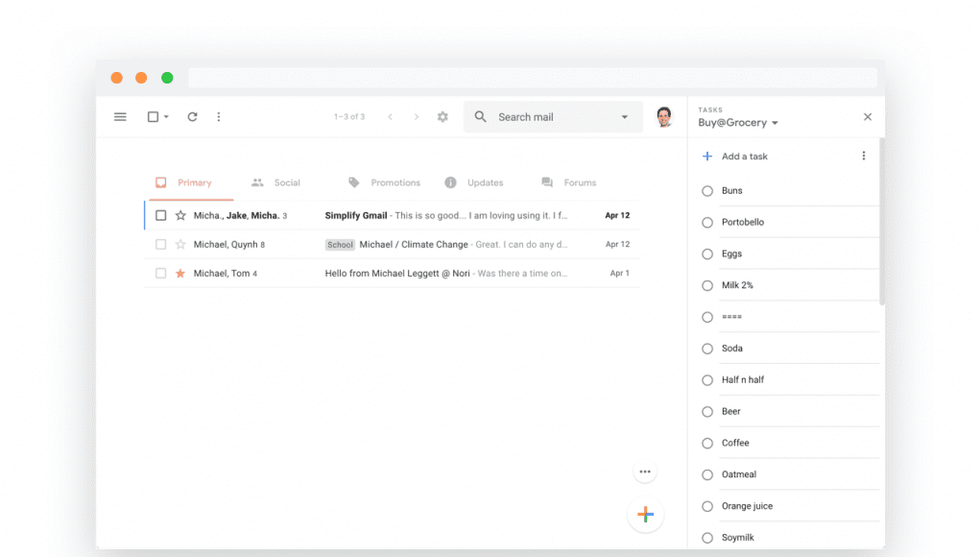Mark the Soymilk task complete
980x557 pixels.
(x=706, y=538)
